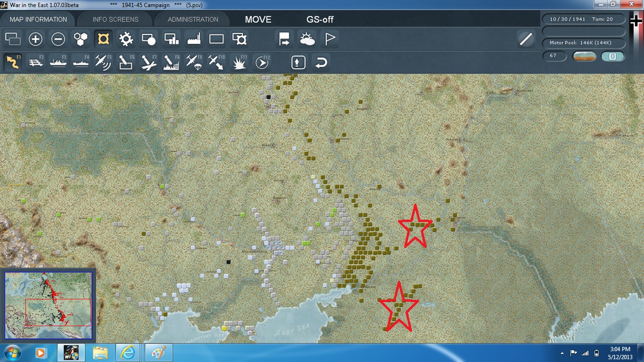This screenshot has width=644, height=362.
Task: Click the MOVE mode label
Action: [258, 19]
